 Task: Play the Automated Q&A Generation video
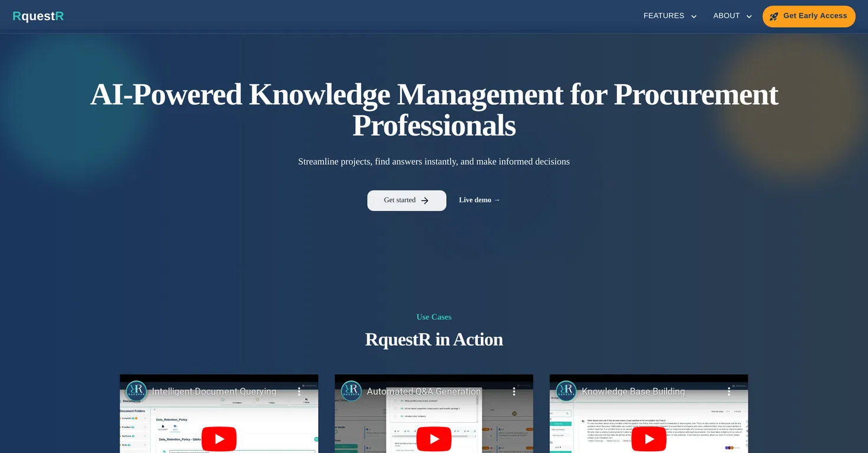(x=434, y=439)
